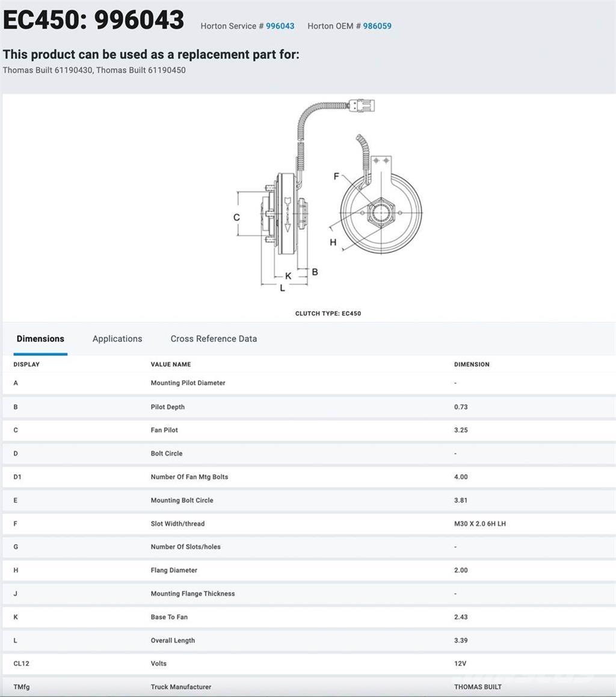This screenshot has height=697, width=616.
Task: Select the Dimensions tab
Action: 40,339
